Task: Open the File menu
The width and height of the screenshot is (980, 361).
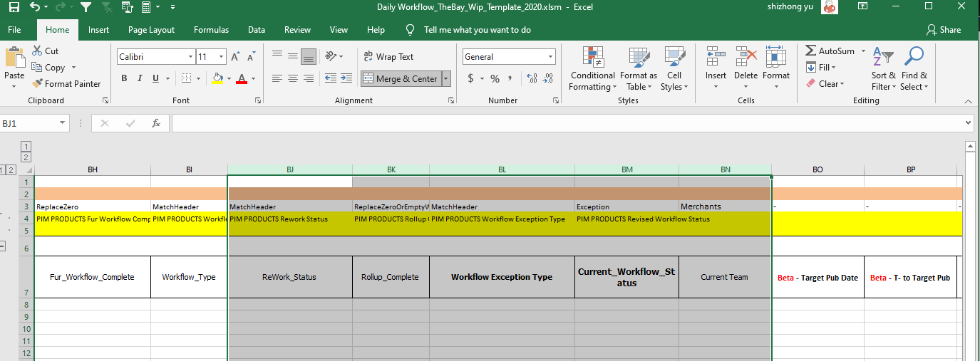Action: (14, 30)
